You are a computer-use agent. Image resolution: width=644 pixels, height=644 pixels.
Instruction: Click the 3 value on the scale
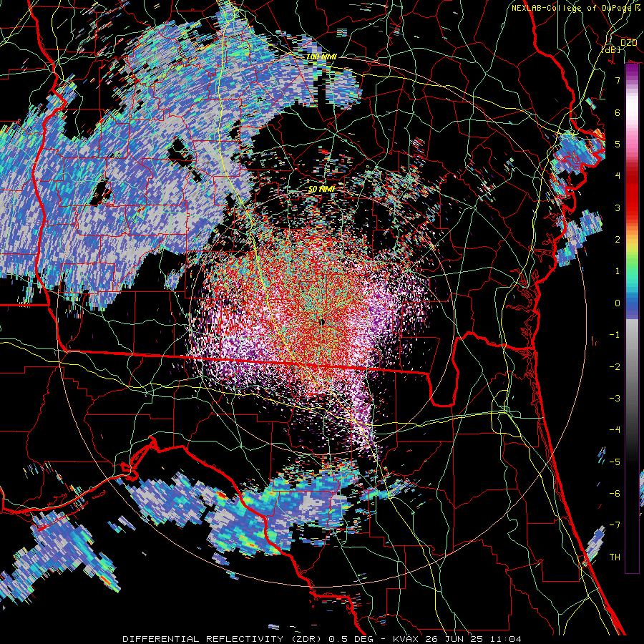(x=618, y=208)
